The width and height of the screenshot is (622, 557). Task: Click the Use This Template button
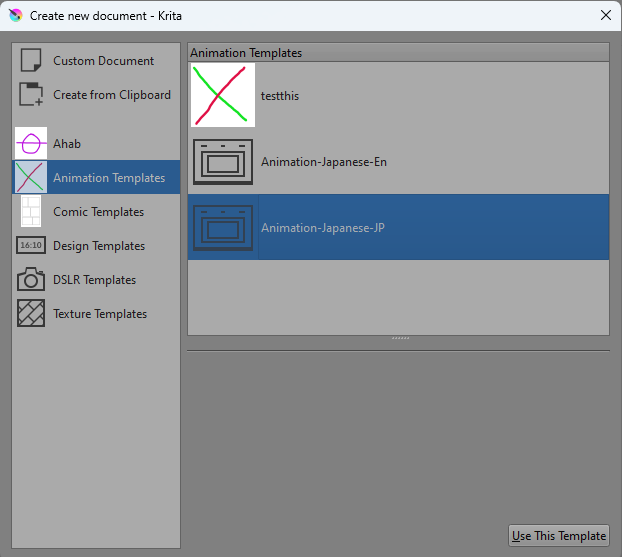click(559, 536)
